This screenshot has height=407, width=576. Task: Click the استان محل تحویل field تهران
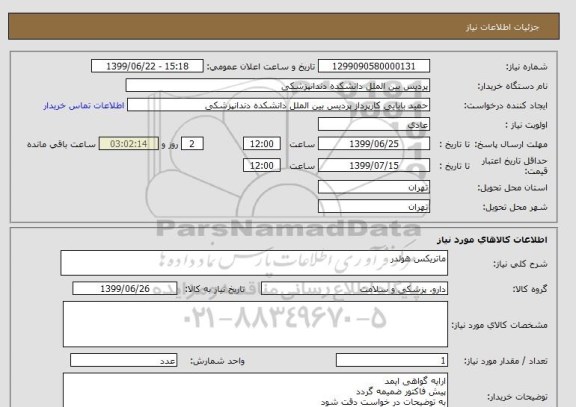[374, 187]
